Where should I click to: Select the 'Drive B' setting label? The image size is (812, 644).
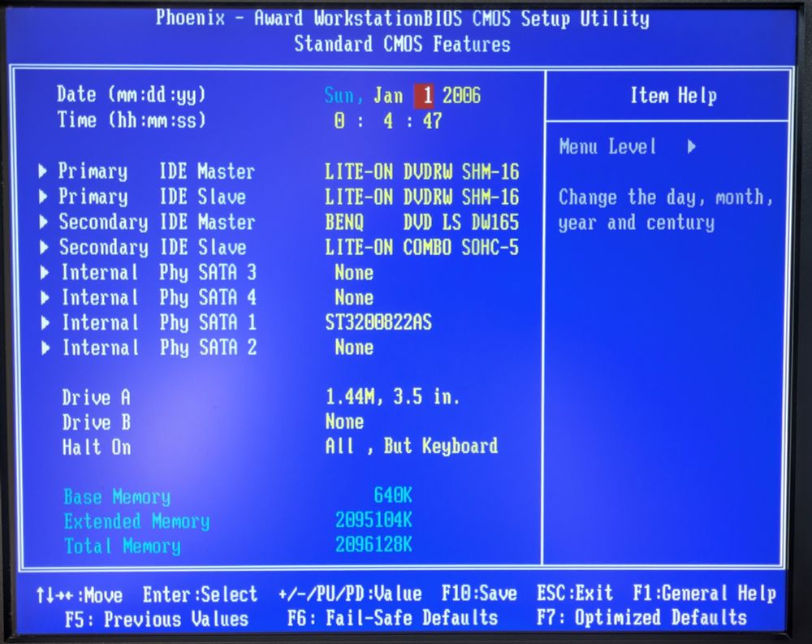point(97,422)
